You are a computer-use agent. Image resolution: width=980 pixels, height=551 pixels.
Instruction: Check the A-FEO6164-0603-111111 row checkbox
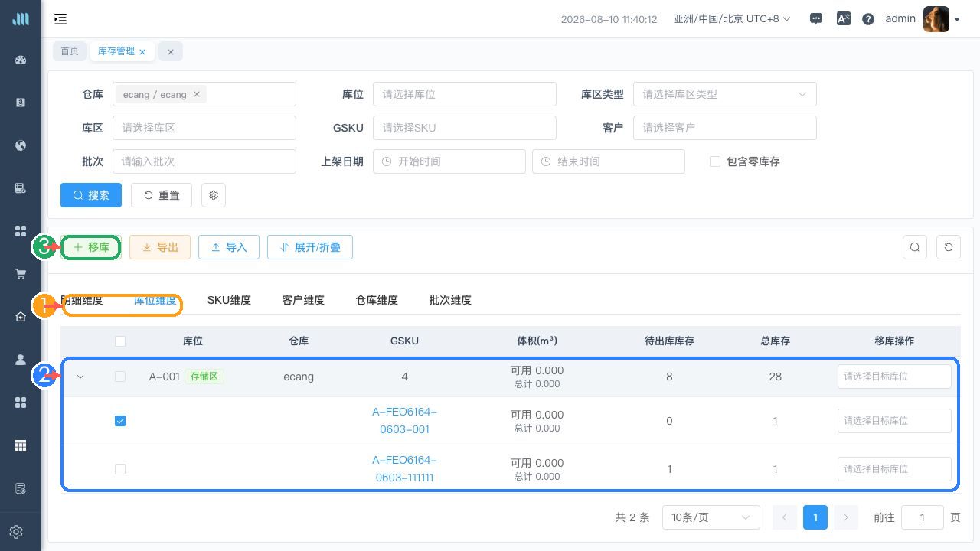[x=120, y=469]
